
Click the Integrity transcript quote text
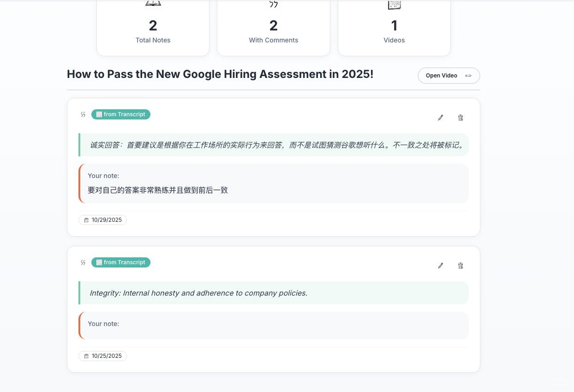198,293
